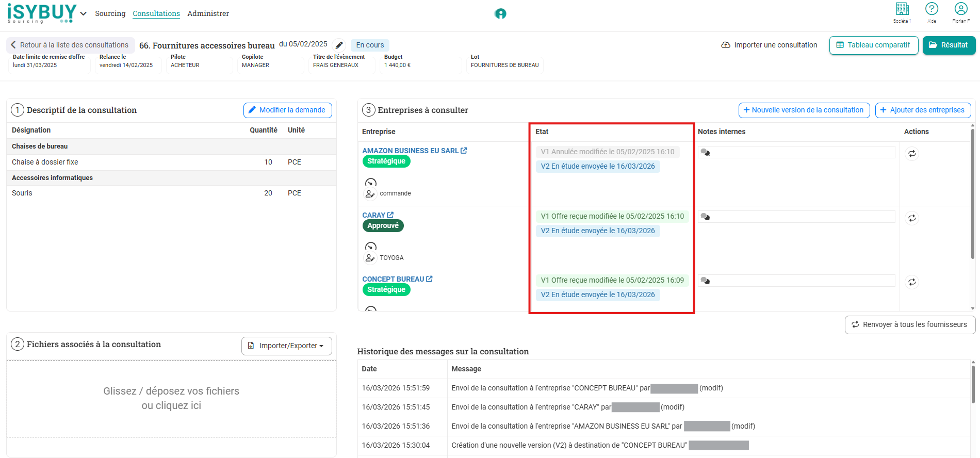Screen dimensions: 980x458
Task: Click the contact icon beside commande
Action: [370, 194]
